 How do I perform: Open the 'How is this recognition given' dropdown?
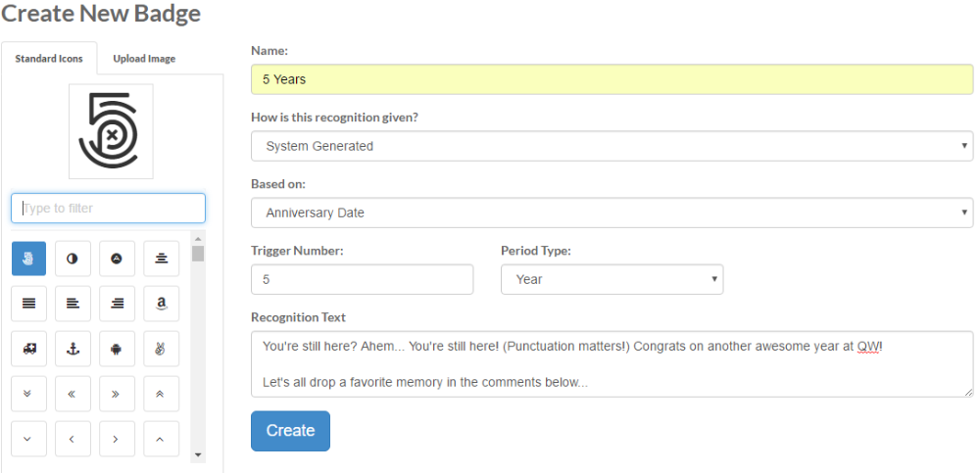[x=612, y=146]
